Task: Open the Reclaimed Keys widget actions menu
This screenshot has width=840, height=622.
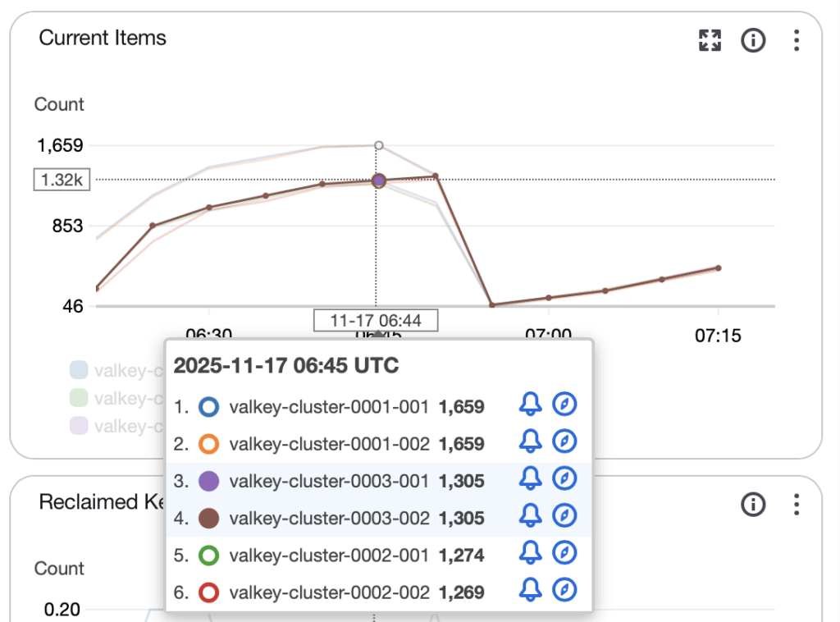Action: [796, 505]
